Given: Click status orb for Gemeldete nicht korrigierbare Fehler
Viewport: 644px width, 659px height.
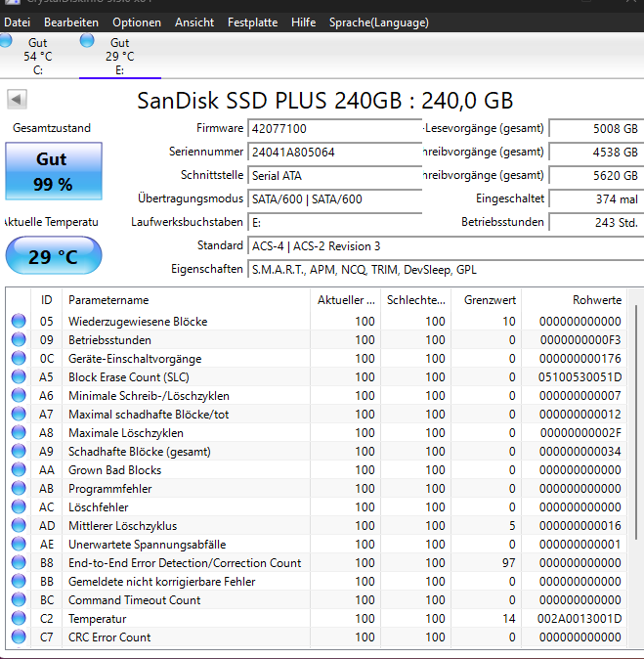Looking at the screenshot, I should coord(19,581).
